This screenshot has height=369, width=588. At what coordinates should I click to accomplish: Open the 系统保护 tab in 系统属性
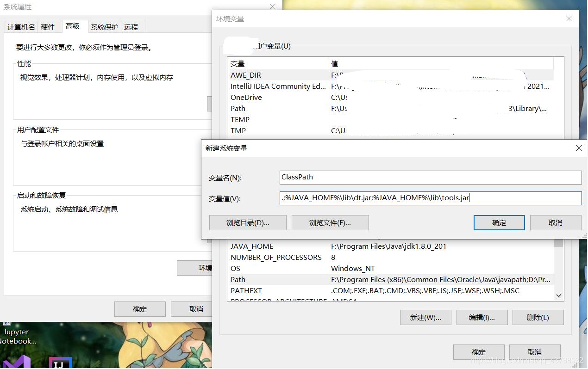[105, 27]
